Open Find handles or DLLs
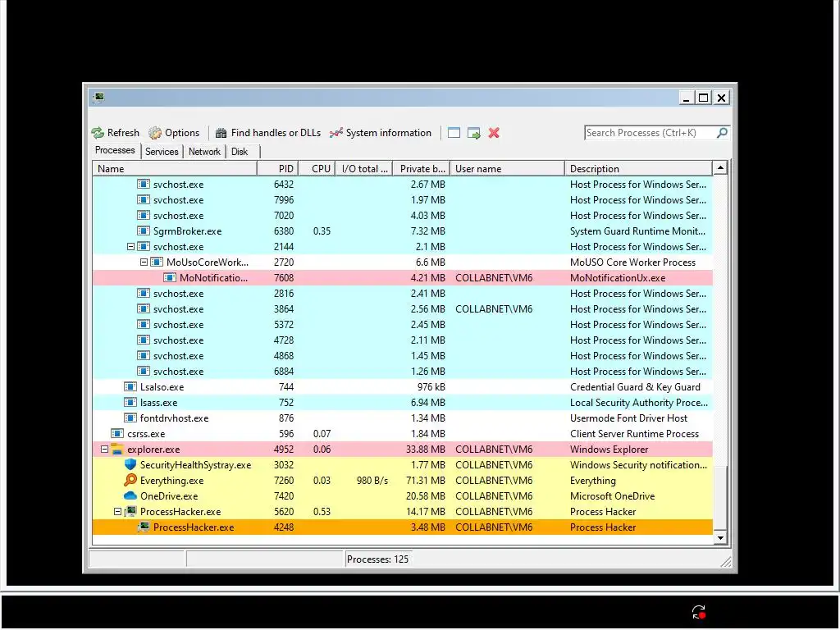Viewport: 840px width, 630px height. coord(268,133)
